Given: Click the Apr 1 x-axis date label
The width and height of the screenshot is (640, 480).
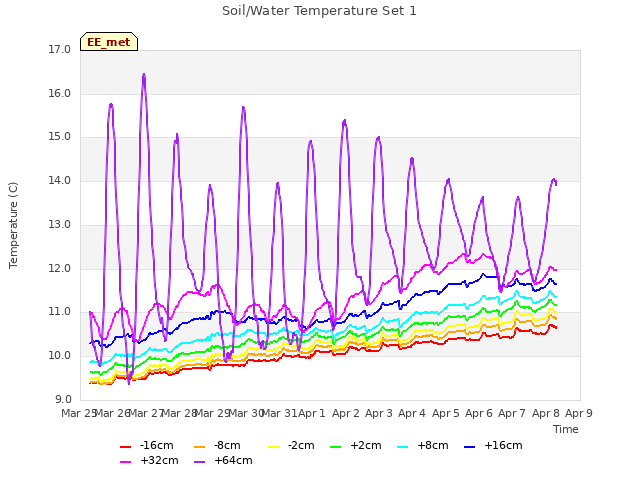Looking at the screenshot, I should [312, 413].
